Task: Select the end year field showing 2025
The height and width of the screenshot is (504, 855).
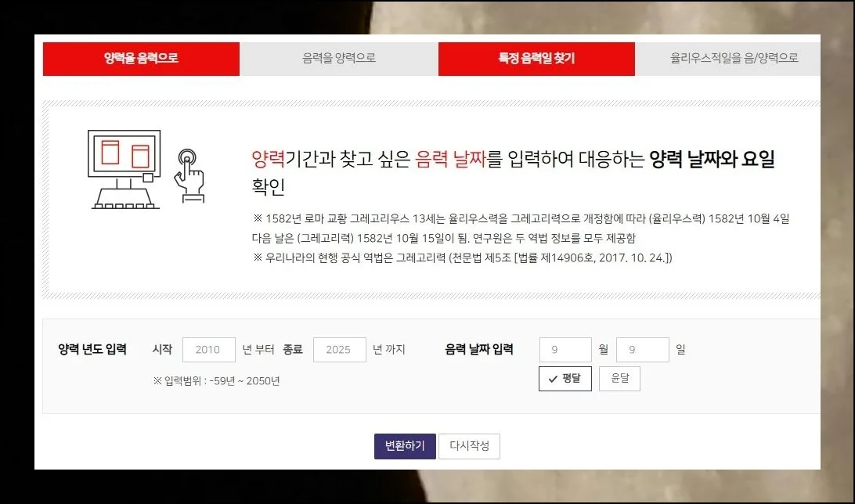Action: tap(339, 350)
